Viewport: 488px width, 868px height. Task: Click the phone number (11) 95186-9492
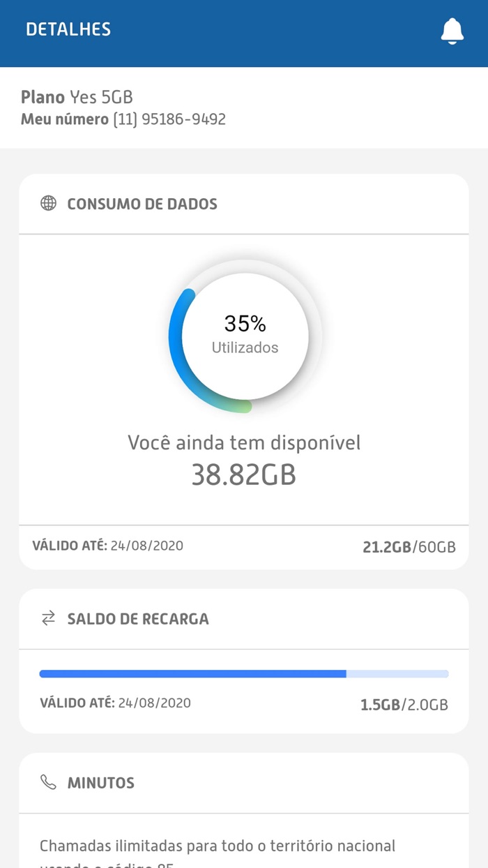[x=168, y=119]
